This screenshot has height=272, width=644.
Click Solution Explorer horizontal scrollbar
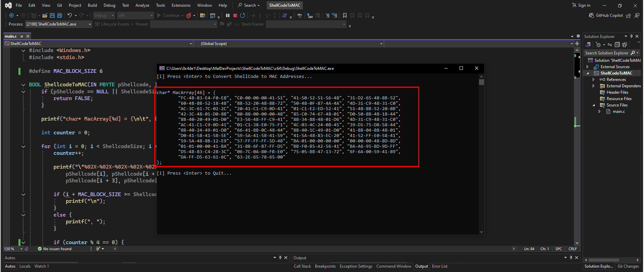point(604,260)
